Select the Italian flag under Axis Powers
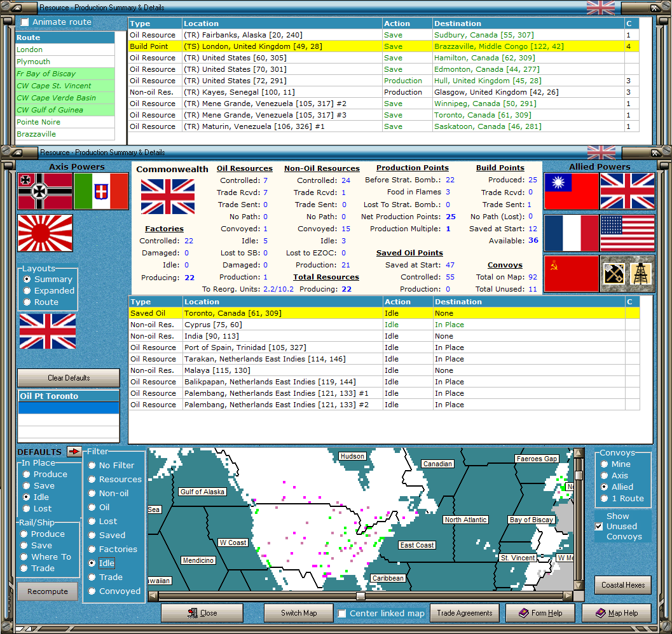Image resolution: width=672 pixels, height=634 pixels. [x=101, y=191]
